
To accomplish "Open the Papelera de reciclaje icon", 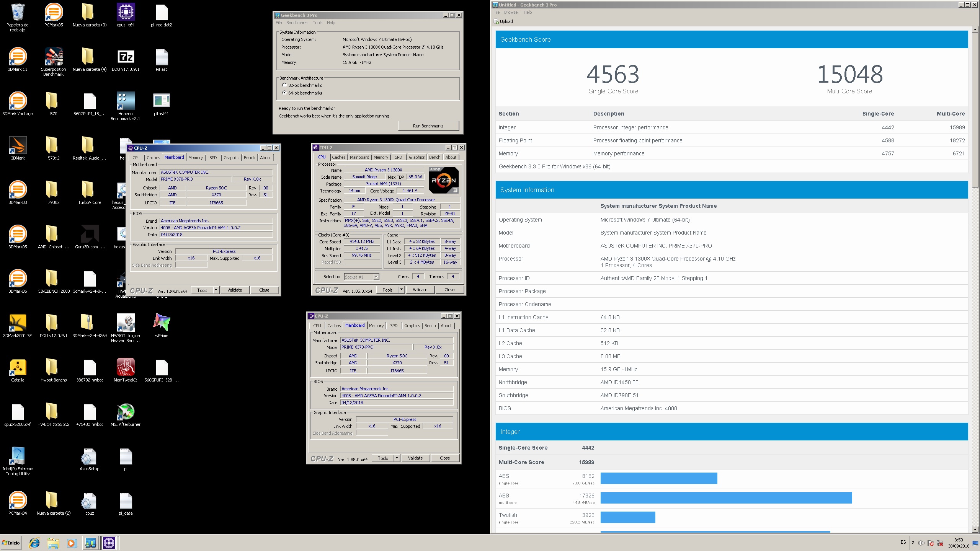I will pyautogui.click(x=18, y=17).
